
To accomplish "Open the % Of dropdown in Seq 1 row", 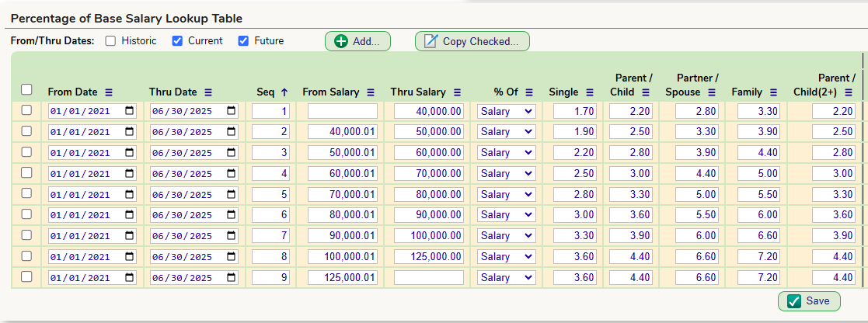I will (507, 111).
